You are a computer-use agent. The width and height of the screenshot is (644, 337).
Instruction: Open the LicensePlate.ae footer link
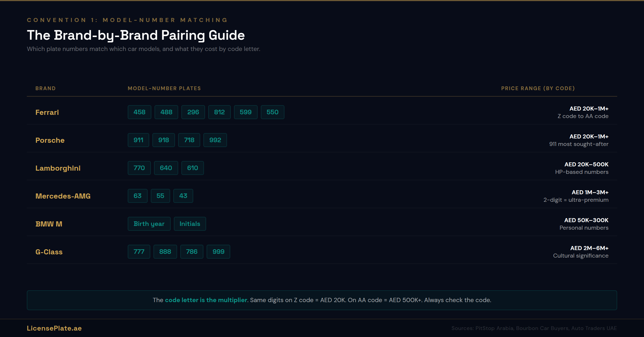tap(54, 328)
